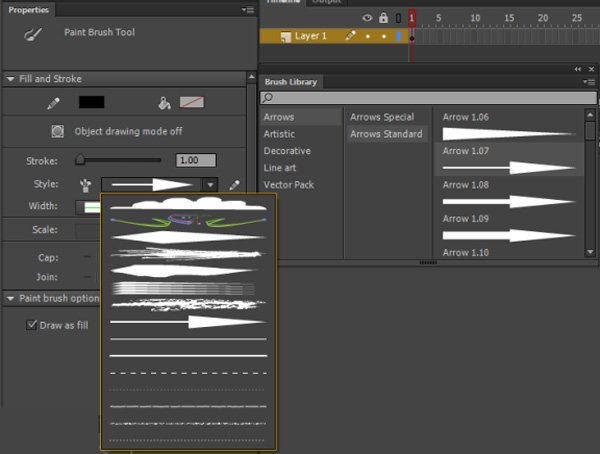
Task: Select the Arrow 1.07 brush
Action: (x=509, y=160)
